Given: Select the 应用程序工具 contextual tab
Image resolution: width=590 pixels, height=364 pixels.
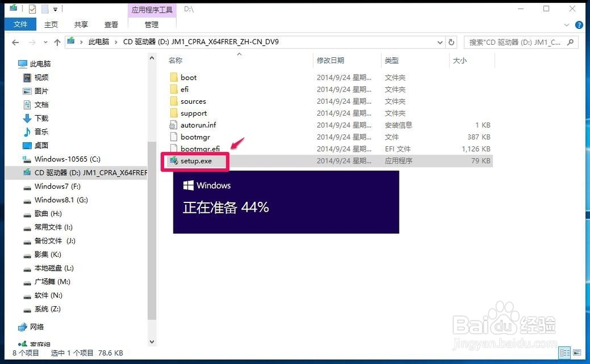Looking at the screenshot, I should click(x=152, y=10).
